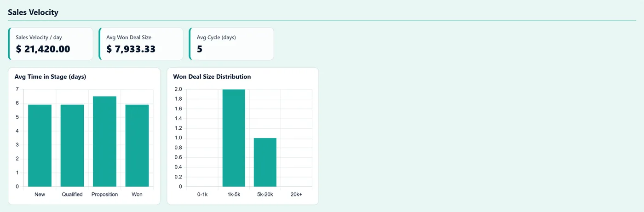Viewport: 644px width, 212px height.
Task: Open the Sales Velocity / day card
Action: (51, 44)
